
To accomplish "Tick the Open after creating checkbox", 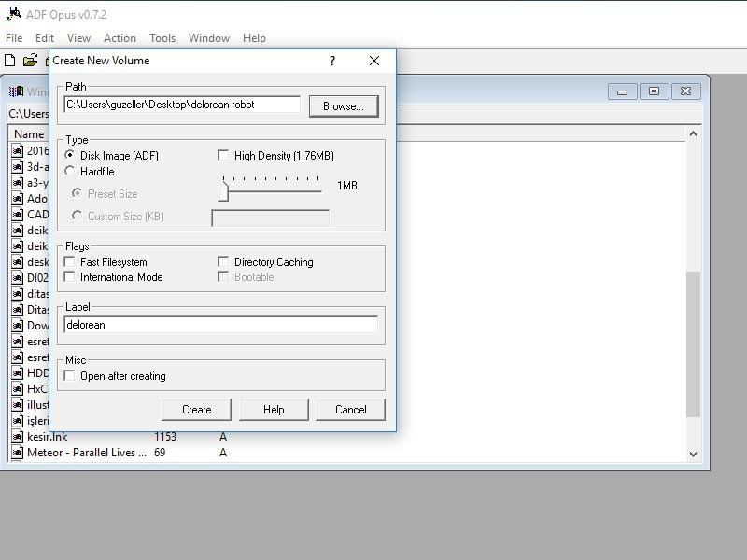I will [69, 375].
